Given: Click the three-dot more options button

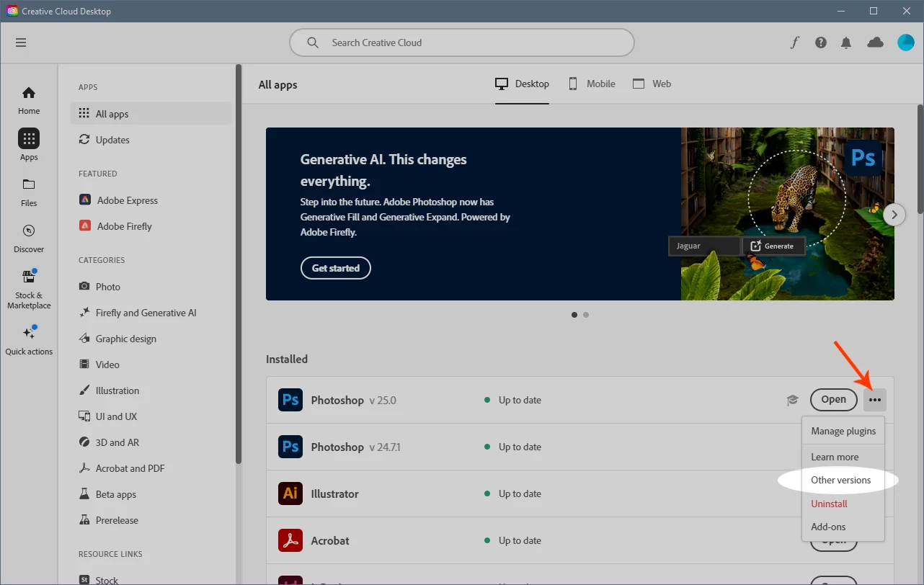Looking at the screenshot, I should 875,400.
